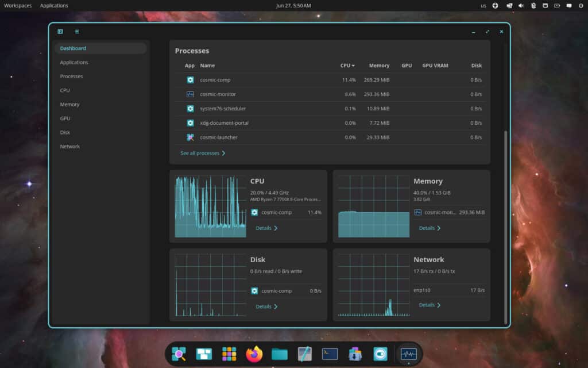The image size is (588, 368).
Task: Switch to CPU page in sidebar
Action: click(100, 90)
